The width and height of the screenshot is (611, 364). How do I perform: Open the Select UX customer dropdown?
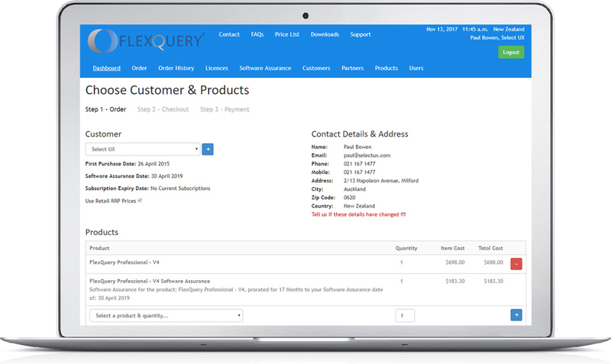click(x=143, y=149)
